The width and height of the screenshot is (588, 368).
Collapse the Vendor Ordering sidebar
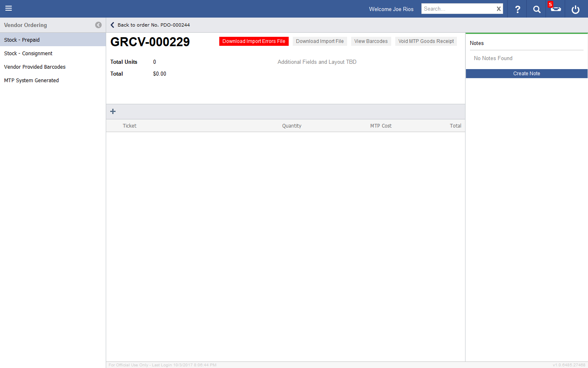[x=98, y=25]
